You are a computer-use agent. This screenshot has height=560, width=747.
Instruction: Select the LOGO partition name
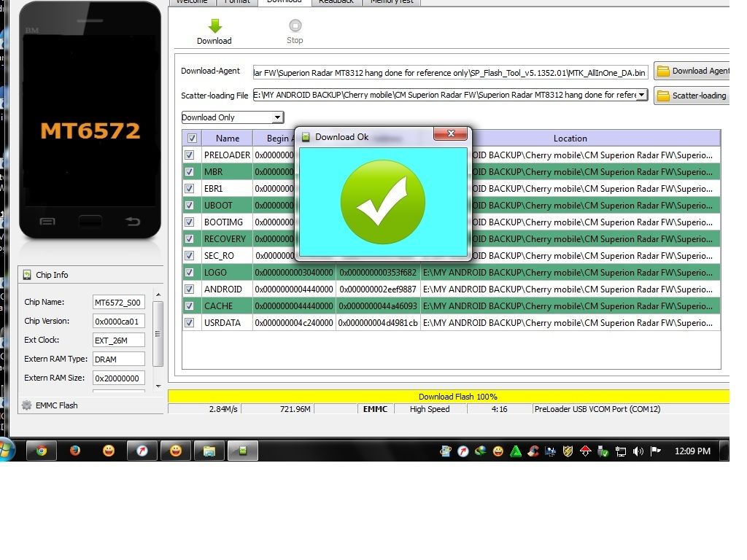pyautogui.click(x=215, y=273)
